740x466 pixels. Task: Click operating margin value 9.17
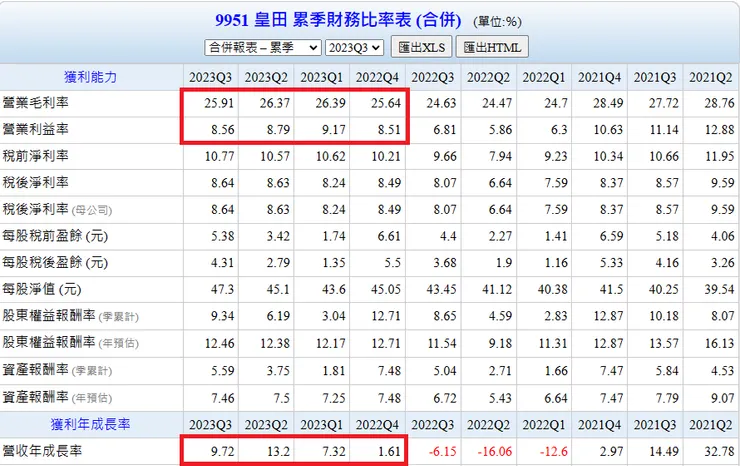pyautogui.click(x=334, y=129)
